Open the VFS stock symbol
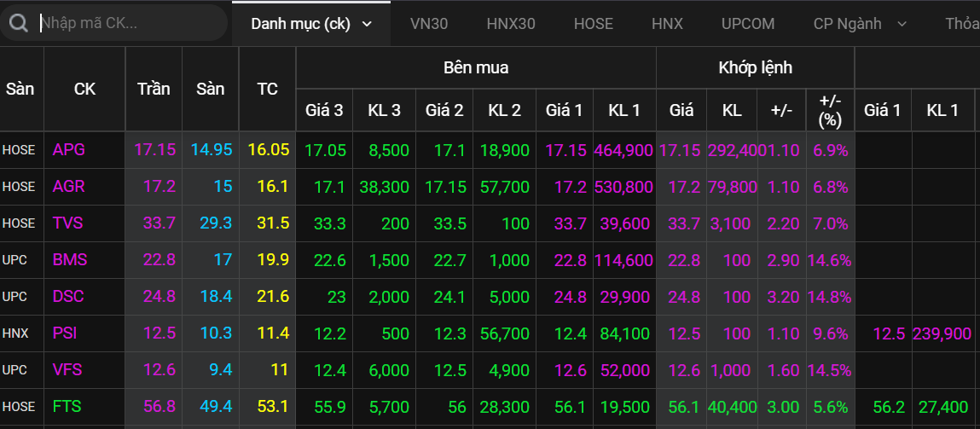 pos(68,369)
